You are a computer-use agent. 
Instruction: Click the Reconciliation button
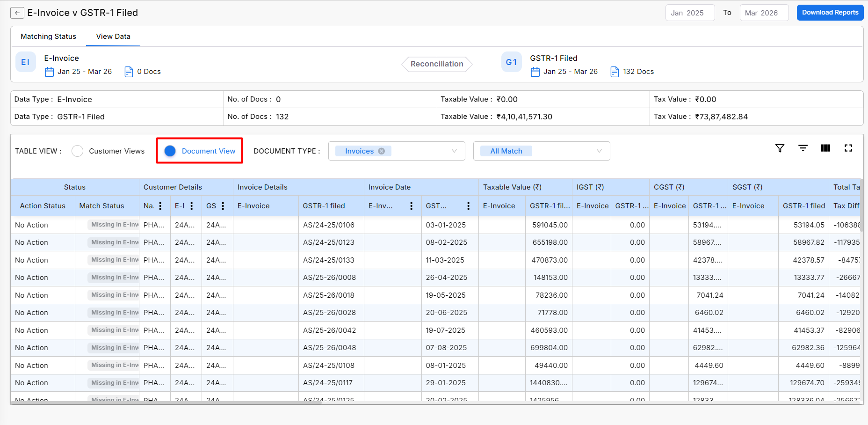click(437, 64)
